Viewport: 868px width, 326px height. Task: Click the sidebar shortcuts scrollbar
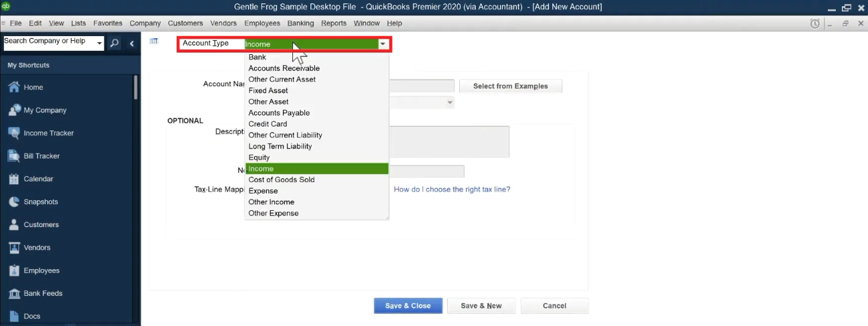[x=136, y=88]
